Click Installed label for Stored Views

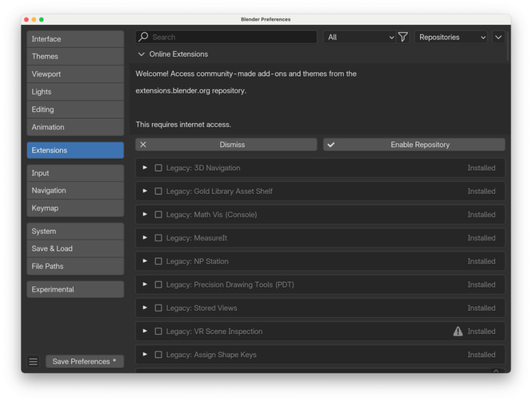(x=481, y=308)
